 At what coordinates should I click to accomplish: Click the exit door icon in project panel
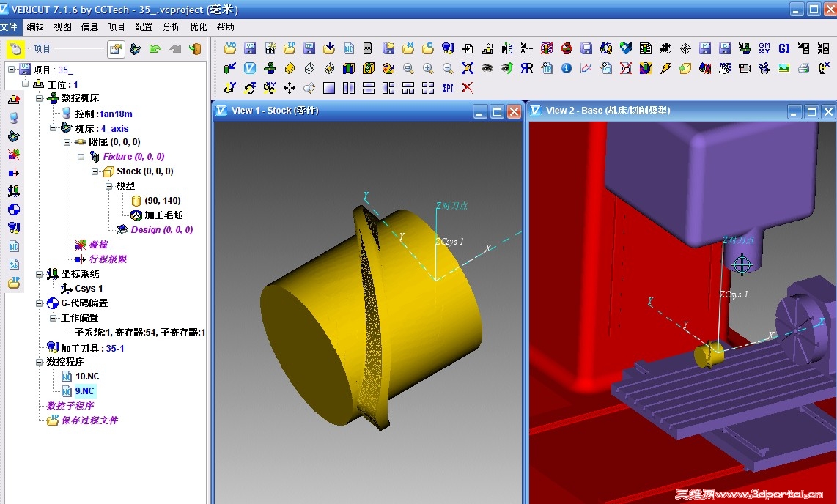(196, 49)
